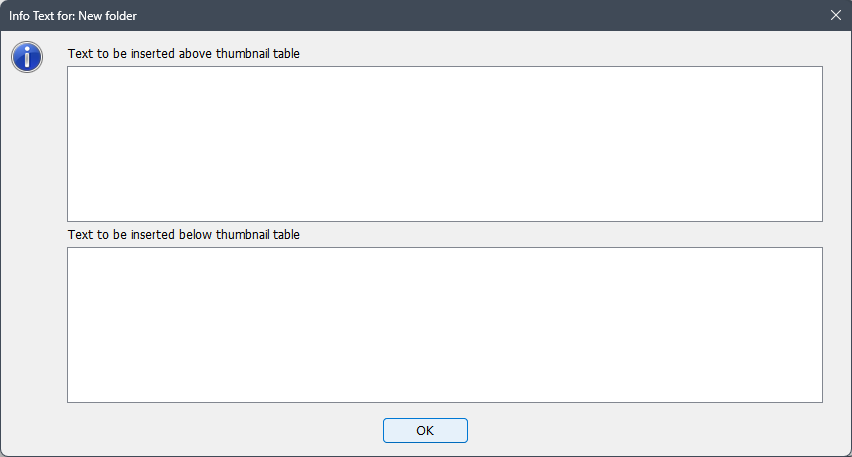
Task: Activate the first multiline field under the 'above' label
Action: tap(444, 144)
